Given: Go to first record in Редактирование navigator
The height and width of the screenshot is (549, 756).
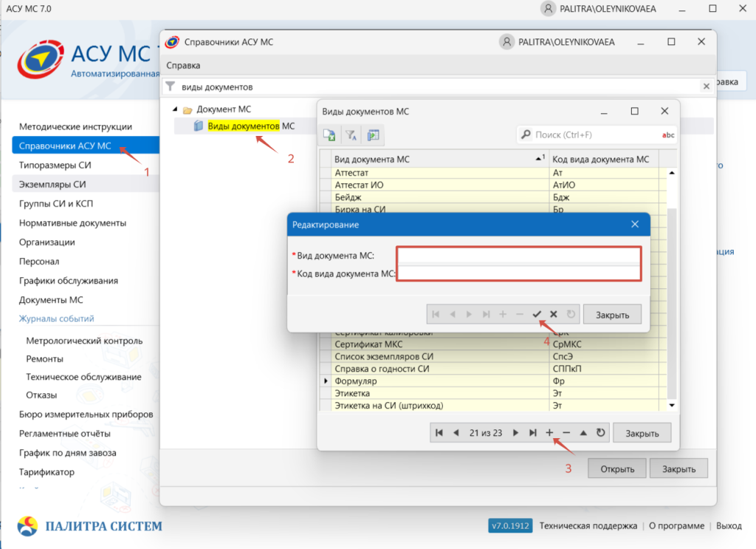Looking at the screenshot, I should (436, 315).
